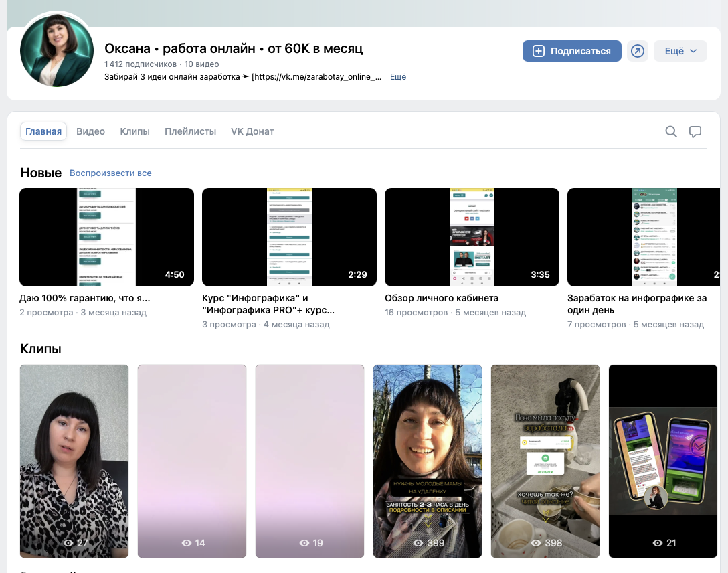Open the title Курс "Инфографика" и "Инфографика PRO"

tap(268, 304)
